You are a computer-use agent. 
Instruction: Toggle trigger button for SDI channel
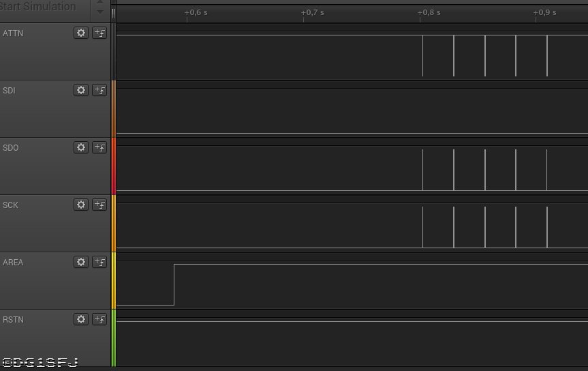(x=99, y=90)
